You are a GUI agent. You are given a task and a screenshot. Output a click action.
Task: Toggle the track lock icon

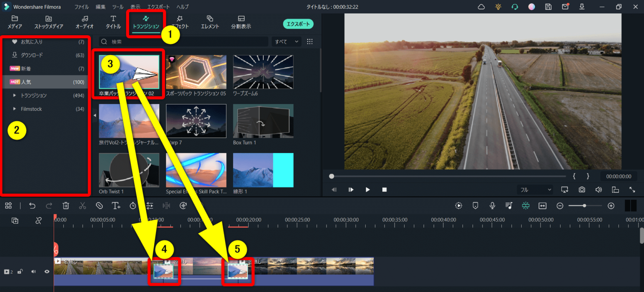pyautogui.click(x=20, y=271)
